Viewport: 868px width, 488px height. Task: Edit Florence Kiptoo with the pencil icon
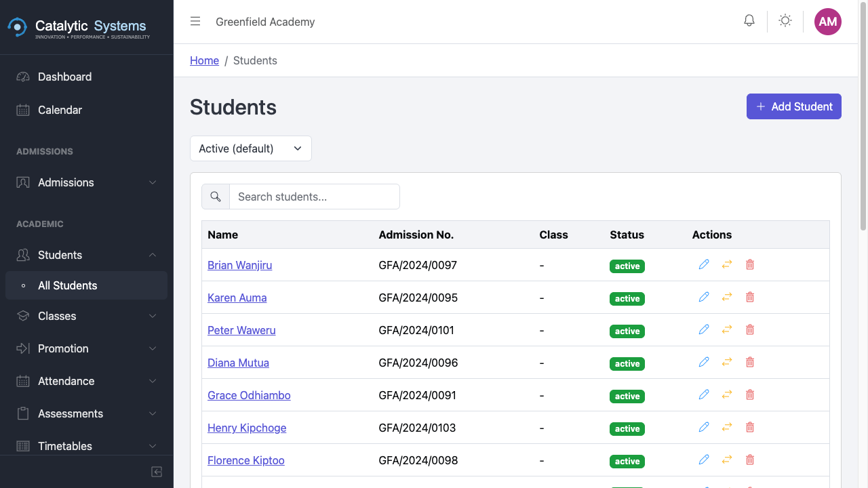click(704, 460)
